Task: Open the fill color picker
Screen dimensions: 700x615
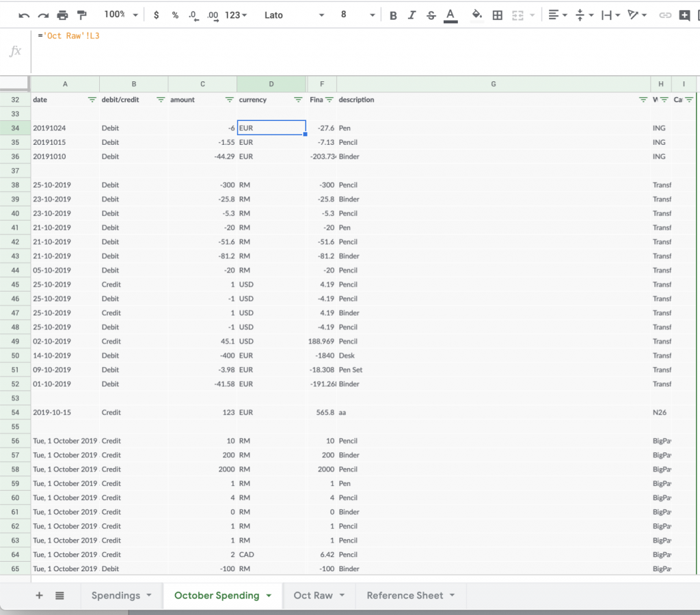Action: (476, 16)
